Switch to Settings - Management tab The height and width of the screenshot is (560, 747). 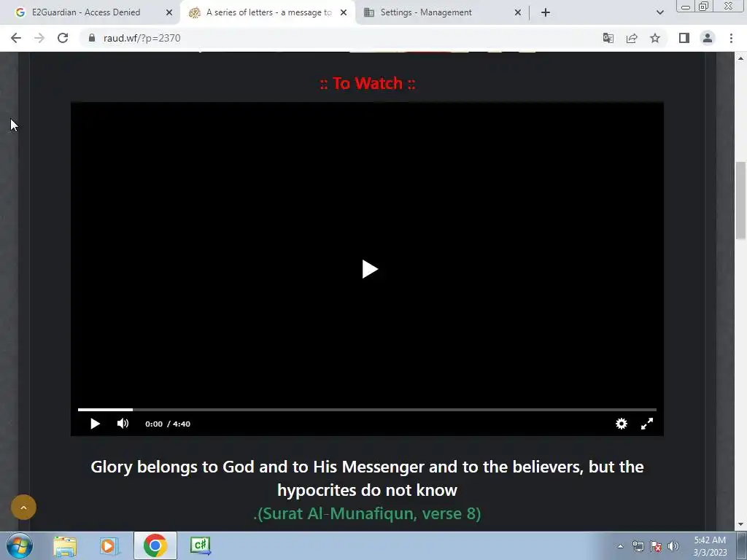[443, 12]
